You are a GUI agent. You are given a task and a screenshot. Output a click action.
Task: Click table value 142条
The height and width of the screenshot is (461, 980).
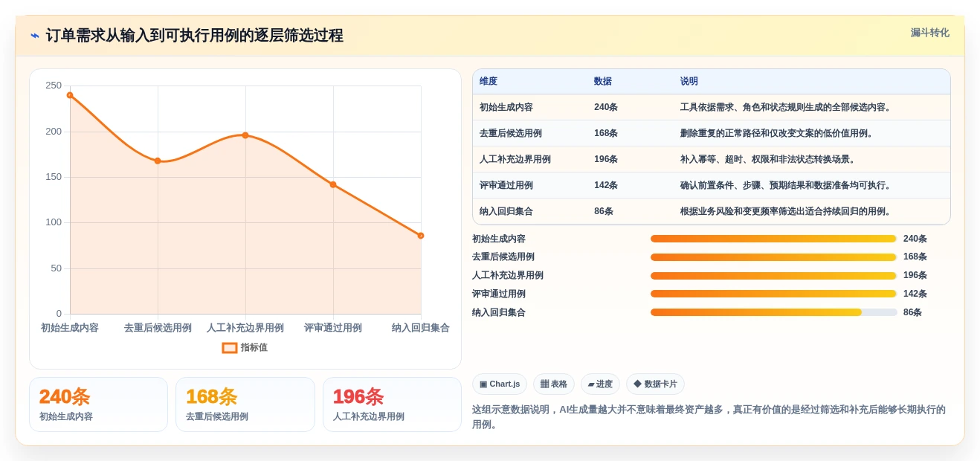coord(606,185)
